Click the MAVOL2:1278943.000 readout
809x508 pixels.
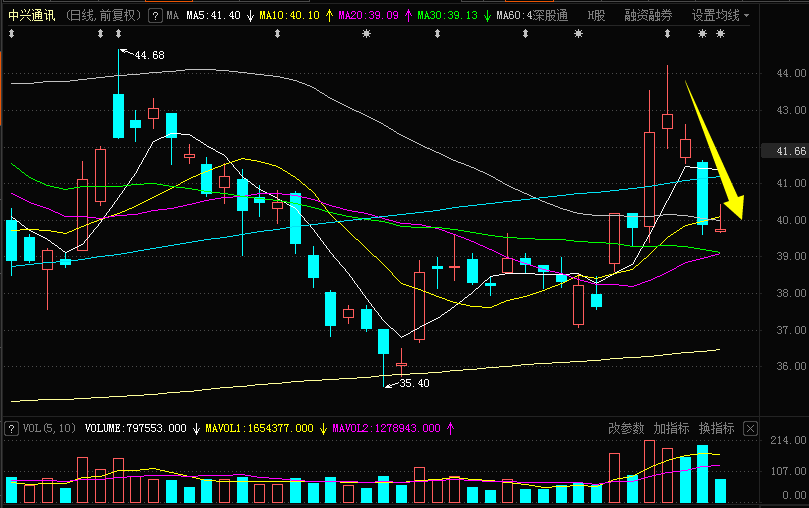click(x=386, y=429)
